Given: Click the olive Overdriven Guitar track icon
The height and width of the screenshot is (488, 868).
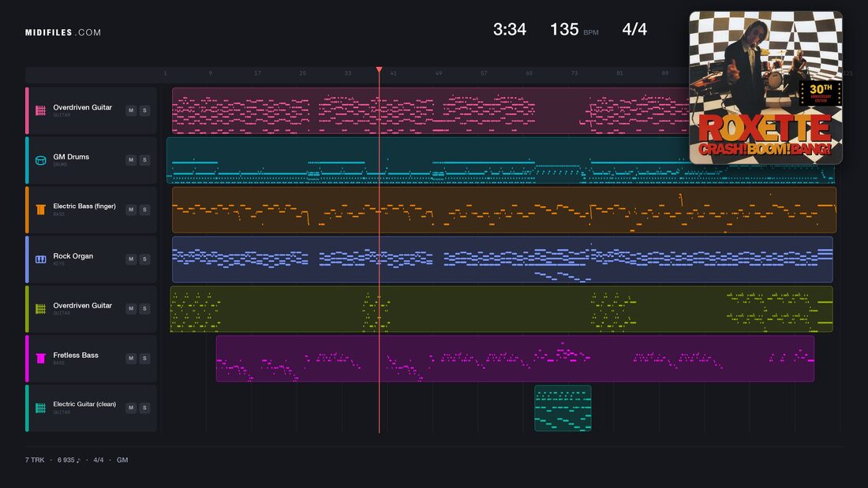Looking at the screenshot, I should [x=40, y=309].
